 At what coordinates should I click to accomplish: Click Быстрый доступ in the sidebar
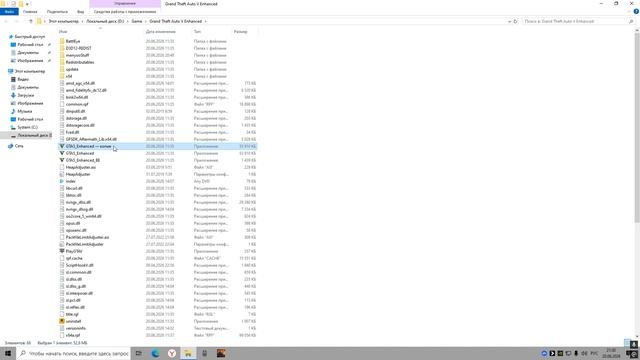click(29, 37)
